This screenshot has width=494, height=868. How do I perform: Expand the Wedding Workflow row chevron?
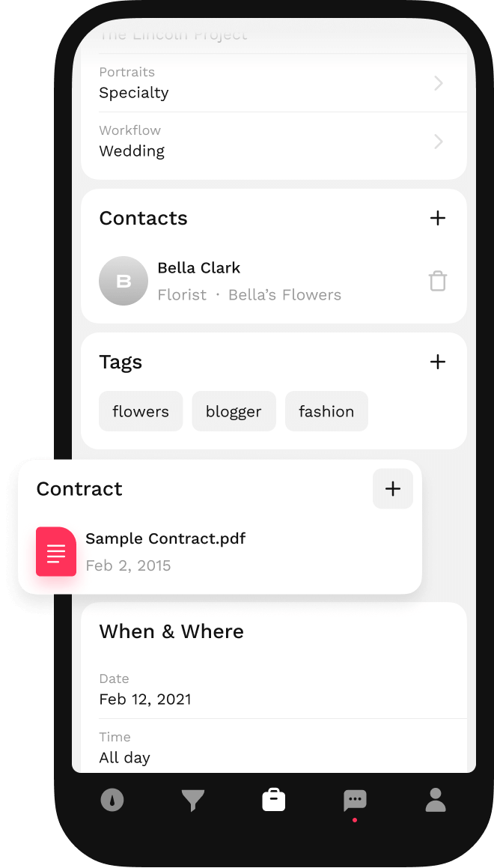pyautogui.click(x=439, y=142)
